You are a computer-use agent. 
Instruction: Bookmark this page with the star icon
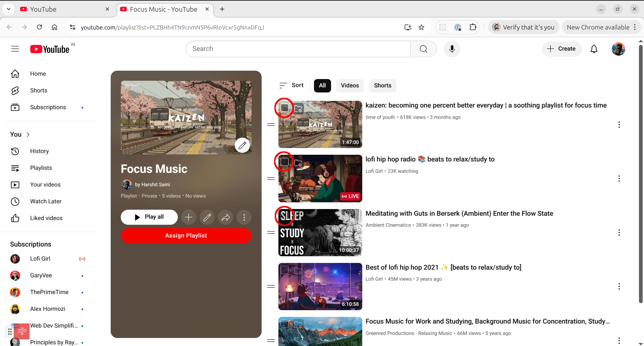[x=421, y=27]
